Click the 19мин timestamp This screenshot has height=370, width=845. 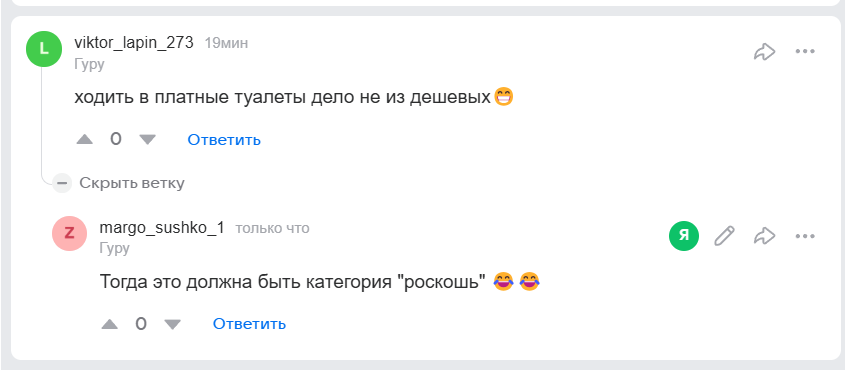coord(226,44)
